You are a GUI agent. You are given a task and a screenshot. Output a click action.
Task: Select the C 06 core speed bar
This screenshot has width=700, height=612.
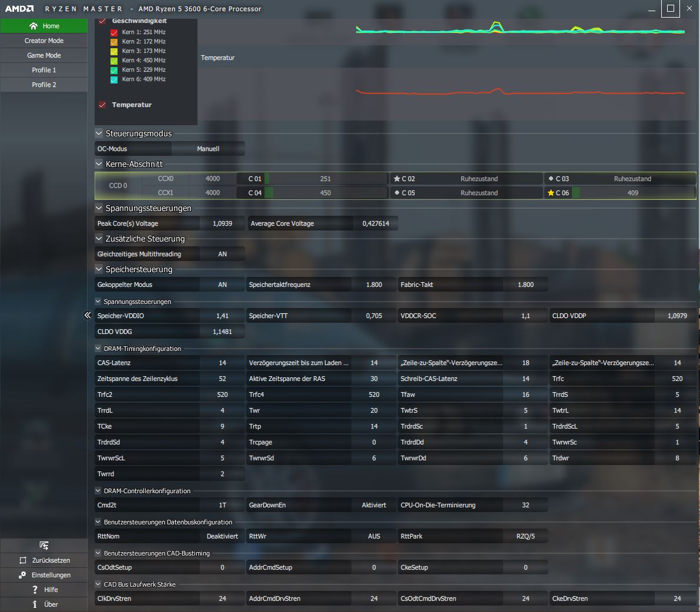[633, 193]
